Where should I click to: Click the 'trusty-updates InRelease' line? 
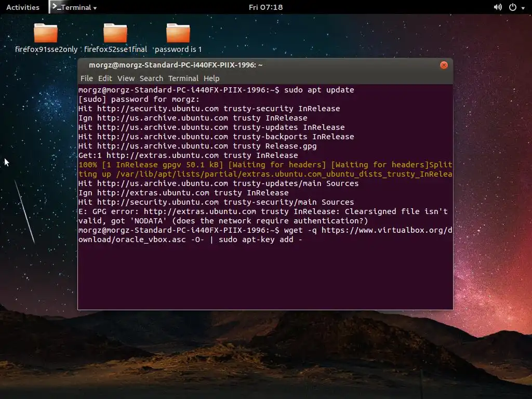(x=211, y=127)
